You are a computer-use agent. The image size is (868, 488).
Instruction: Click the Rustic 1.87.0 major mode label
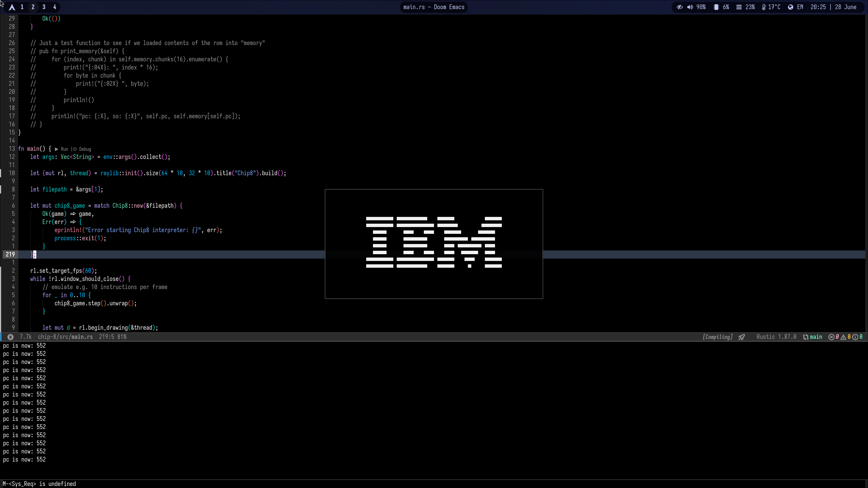(x=776, y=337)
